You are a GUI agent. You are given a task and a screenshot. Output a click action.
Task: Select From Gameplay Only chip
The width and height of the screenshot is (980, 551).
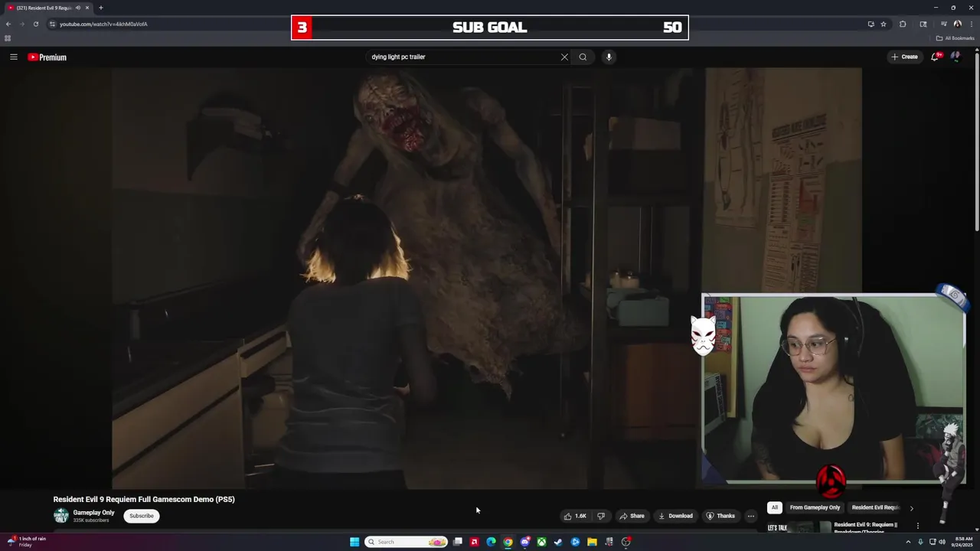[x=815, y=507]
